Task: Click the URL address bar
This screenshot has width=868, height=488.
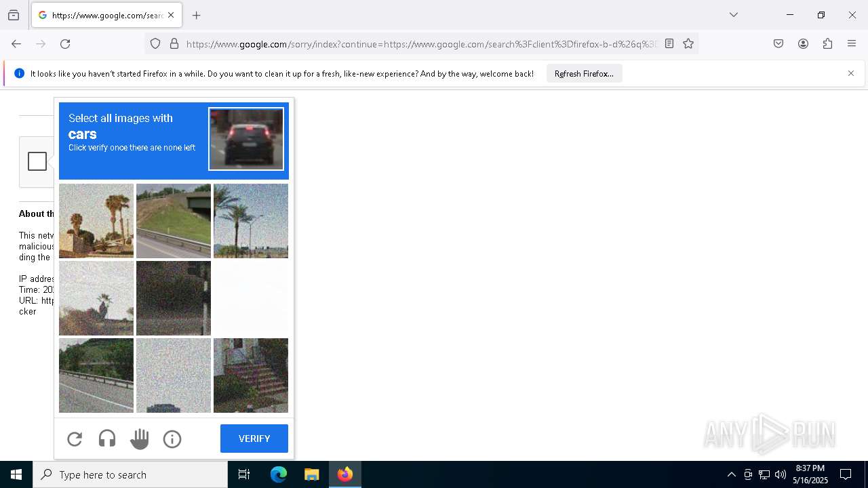Action: click(x=420, y=44)
